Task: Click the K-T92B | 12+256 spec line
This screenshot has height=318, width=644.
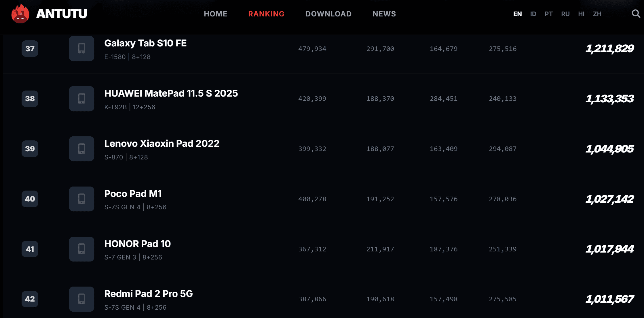Action: (130, 107)
